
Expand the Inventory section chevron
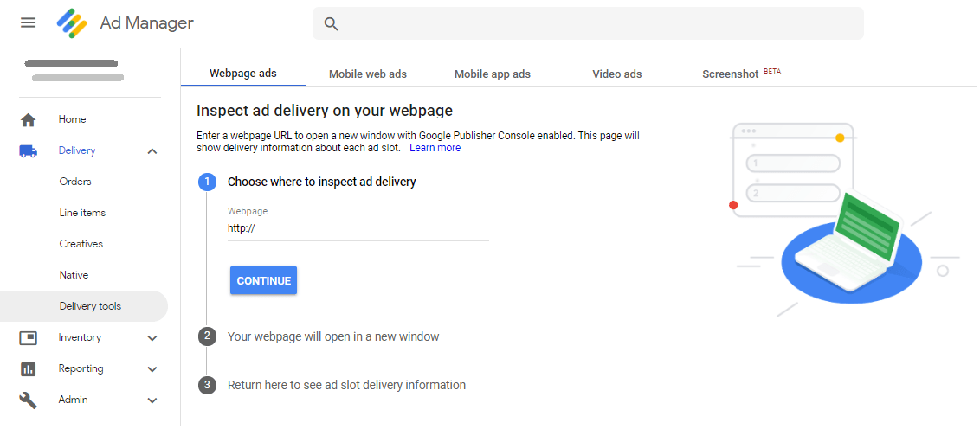coord(152,338)
